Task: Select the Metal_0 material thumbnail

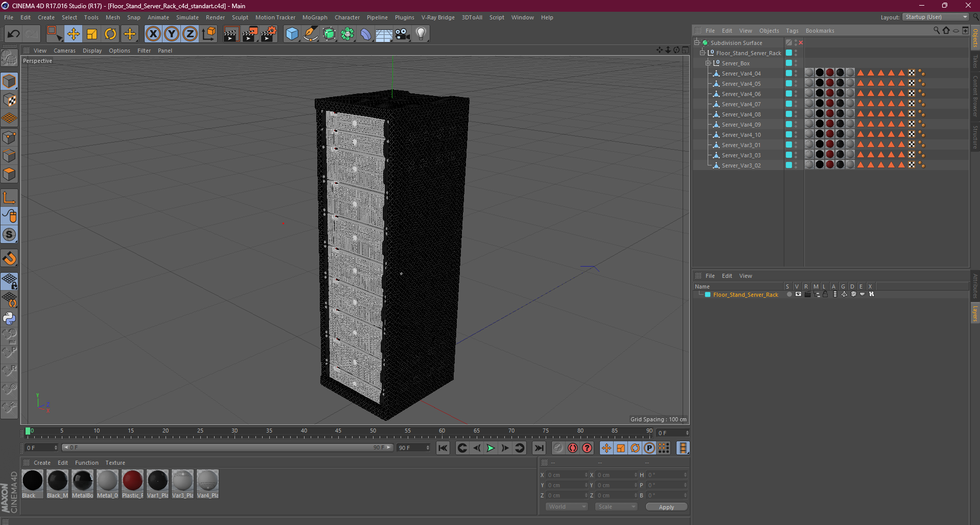Action: pos(108,484)
